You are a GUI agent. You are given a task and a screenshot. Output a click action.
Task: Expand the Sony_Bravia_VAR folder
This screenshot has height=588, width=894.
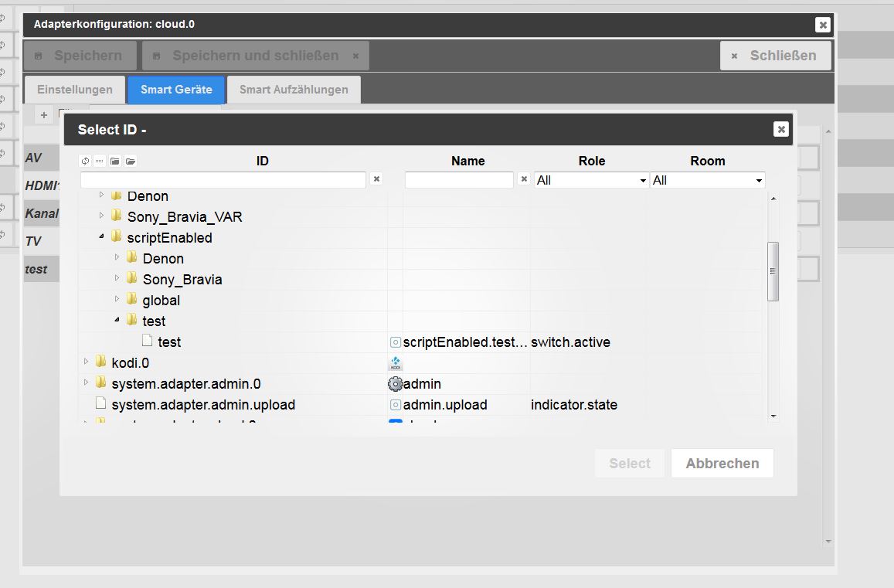(x=101, y=216)
